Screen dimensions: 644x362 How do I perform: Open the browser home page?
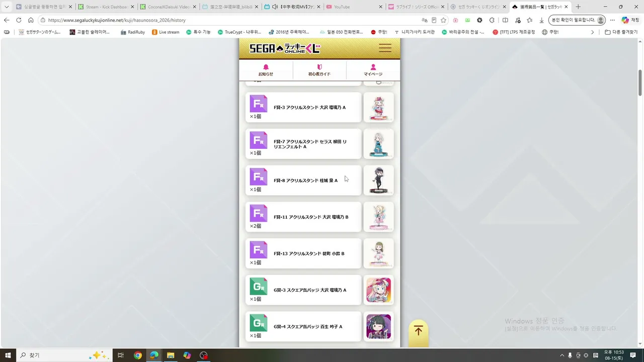31,20
